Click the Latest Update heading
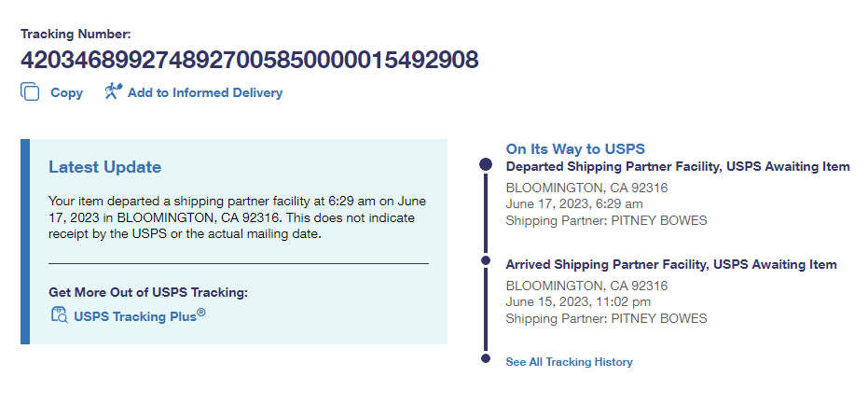Screen dimensions: 868x405 [104, 167]
